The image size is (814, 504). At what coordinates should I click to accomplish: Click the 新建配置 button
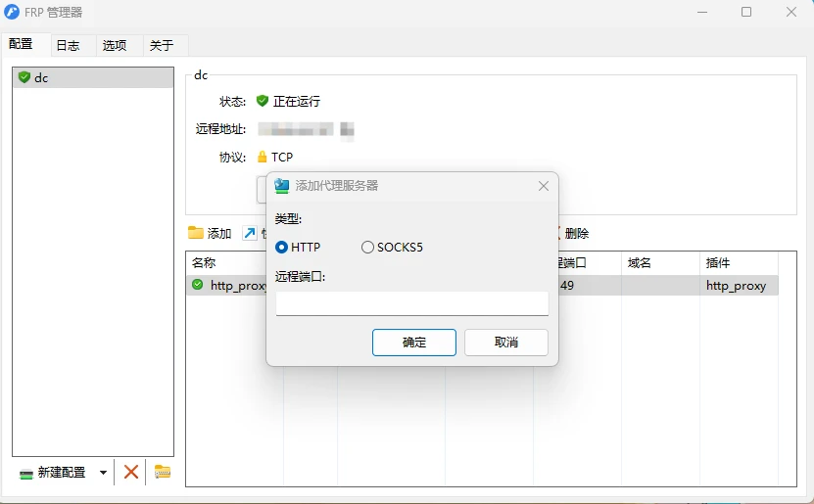(x=53, y=473)
